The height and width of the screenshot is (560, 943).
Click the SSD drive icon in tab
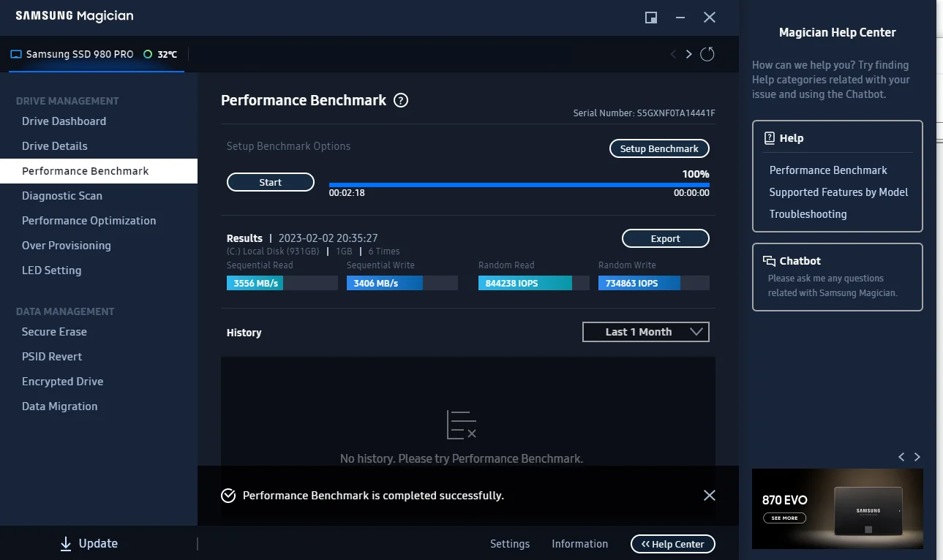pos(16,54)
